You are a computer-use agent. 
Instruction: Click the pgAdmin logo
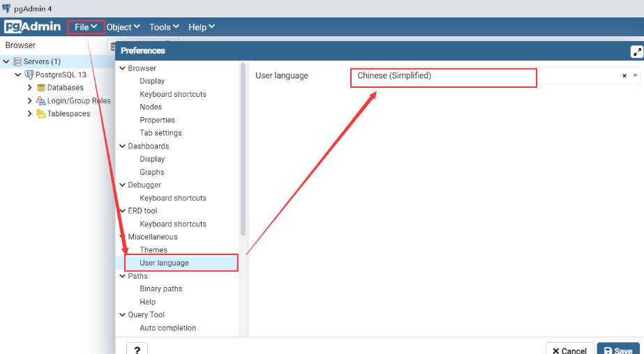tap(33, 26)
